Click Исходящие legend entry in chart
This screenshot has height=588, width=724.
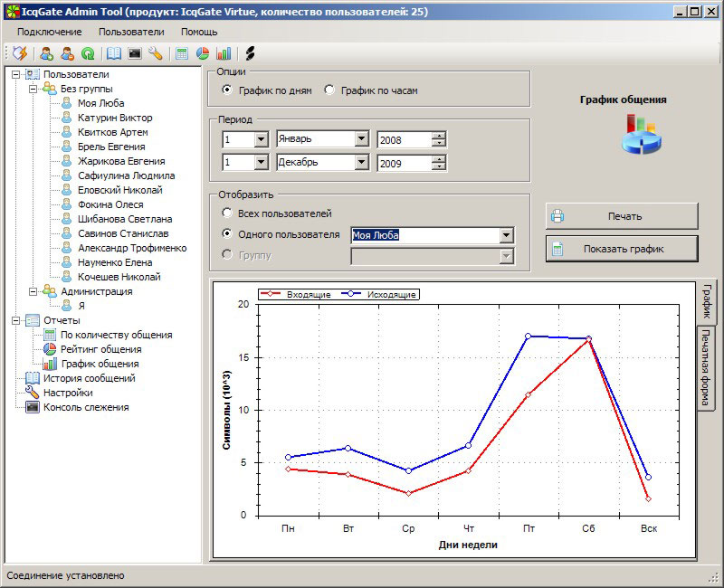pos(379,295)
